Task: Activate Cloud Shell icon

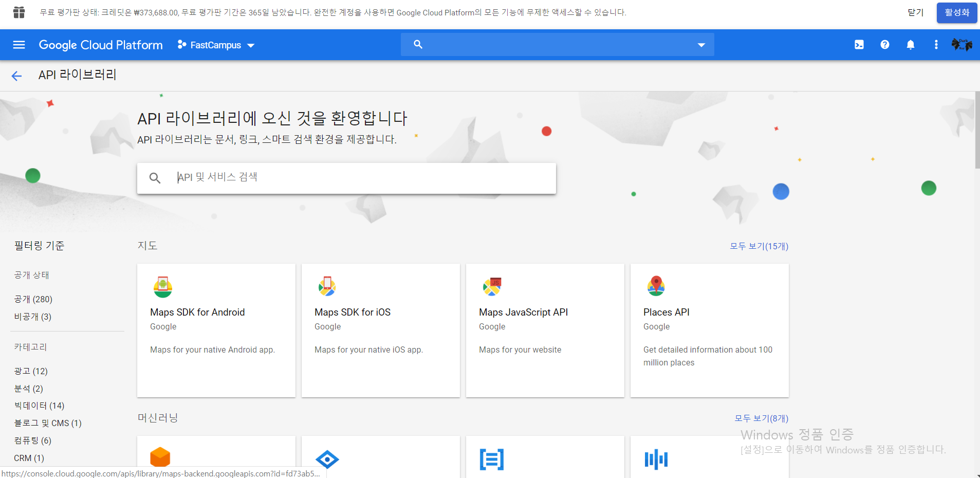Action: 859,45
